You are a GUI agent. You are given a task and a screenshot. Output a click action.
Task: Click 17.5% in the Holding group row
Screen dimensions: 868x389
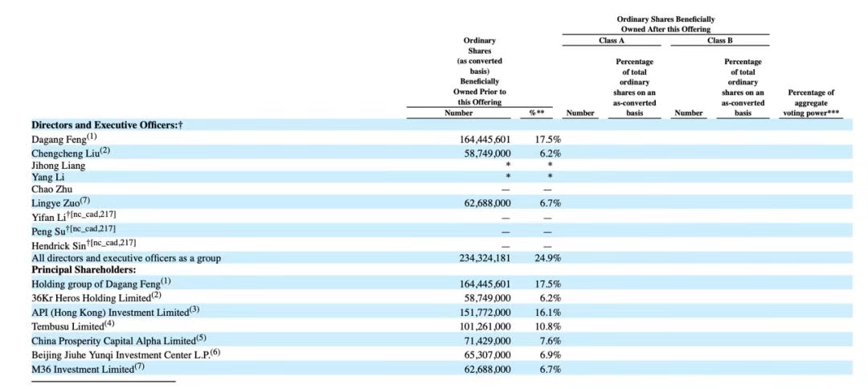click(x=548, y=284)
